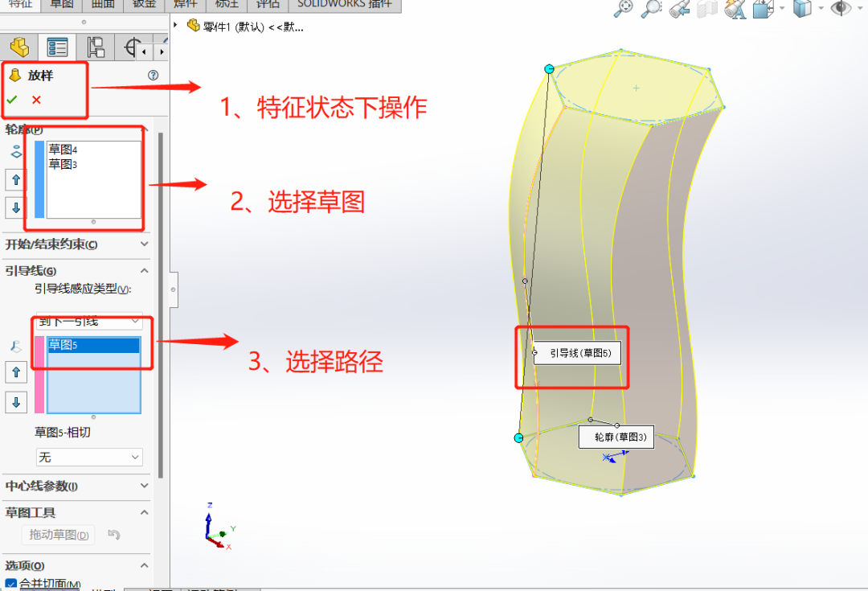Select the Zoom to Area magnifier icon

pos(652,10)
